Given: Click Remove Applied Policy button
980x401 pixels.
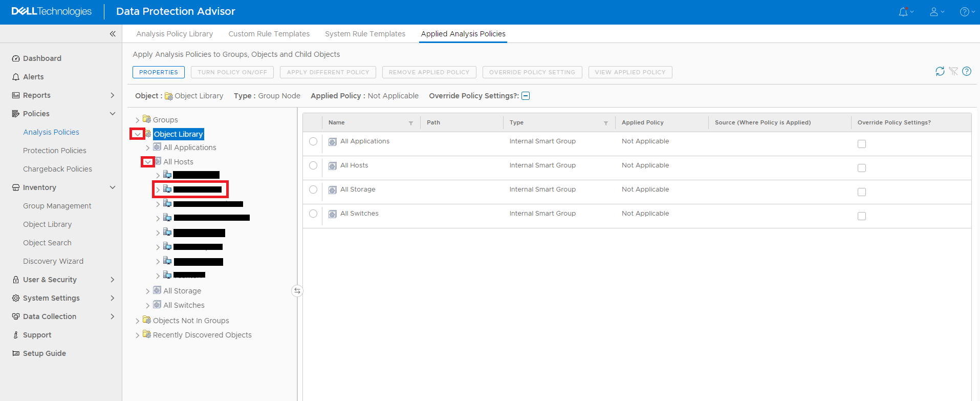Looking at the screenshot, I should 429,72.
